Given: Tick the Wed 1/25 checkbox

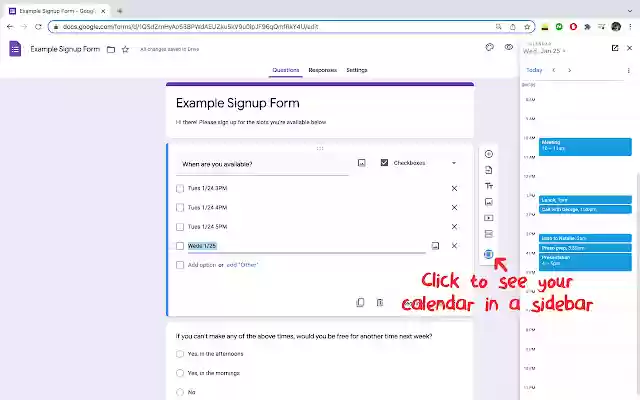Looking at the screenshot, I should click(180, 246).
